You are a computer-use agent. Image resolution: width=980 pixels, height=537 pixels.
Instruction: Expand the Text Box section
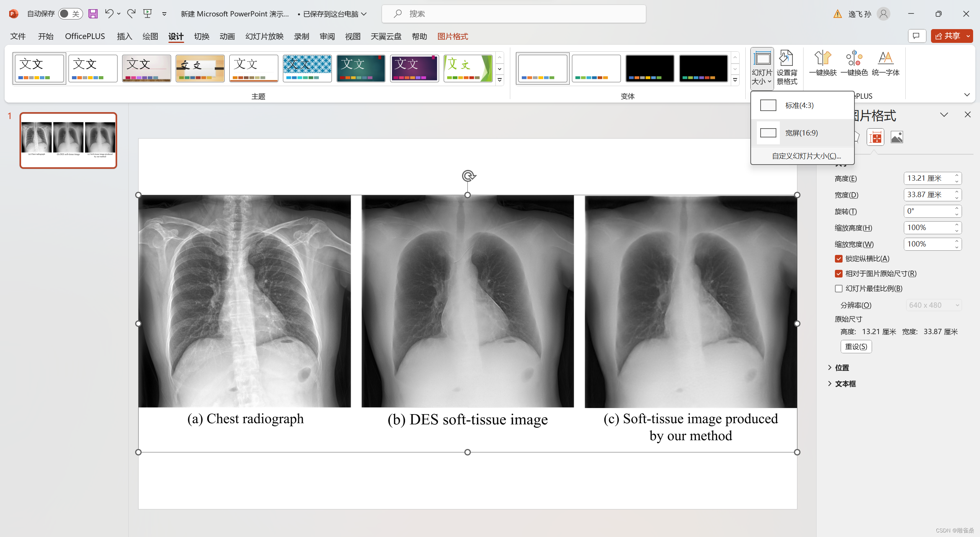(x=845, y=384)
